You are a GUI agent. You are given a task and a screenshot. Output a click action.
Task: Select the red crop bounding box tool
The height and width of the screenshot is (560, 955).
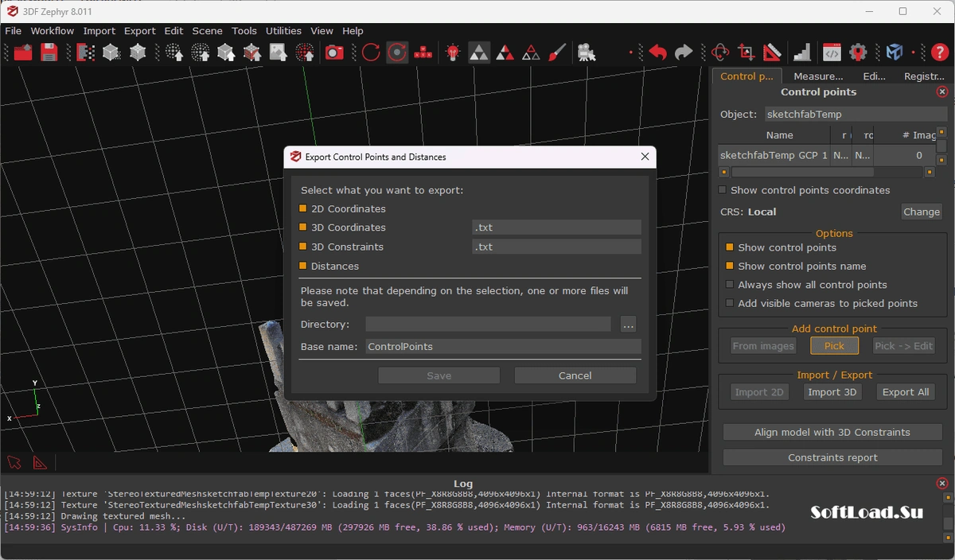point(746,52)
